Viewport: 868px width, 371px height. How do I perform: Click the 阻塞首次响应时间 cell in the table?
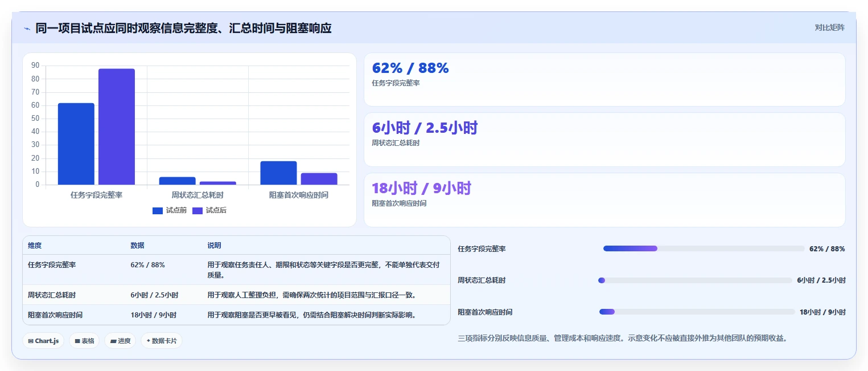[x=55, y=315]
